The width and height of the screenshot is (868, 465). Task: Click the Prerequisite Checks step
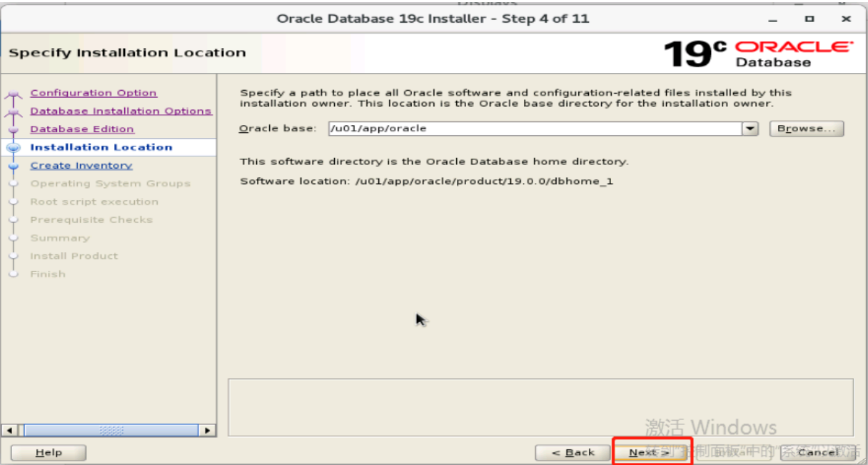click(x=91, y=220)
